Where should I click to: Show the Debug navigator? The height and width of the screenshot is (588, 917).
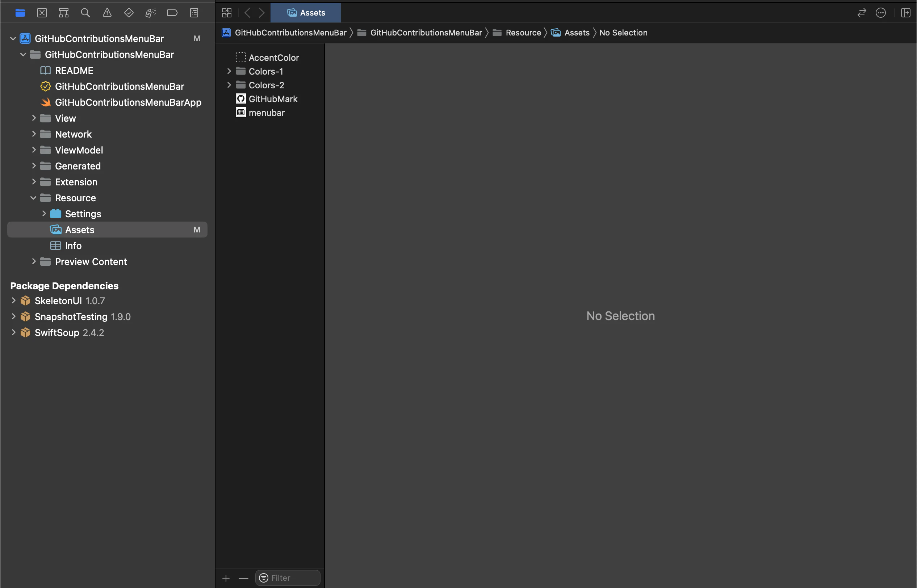coord(150,13)
